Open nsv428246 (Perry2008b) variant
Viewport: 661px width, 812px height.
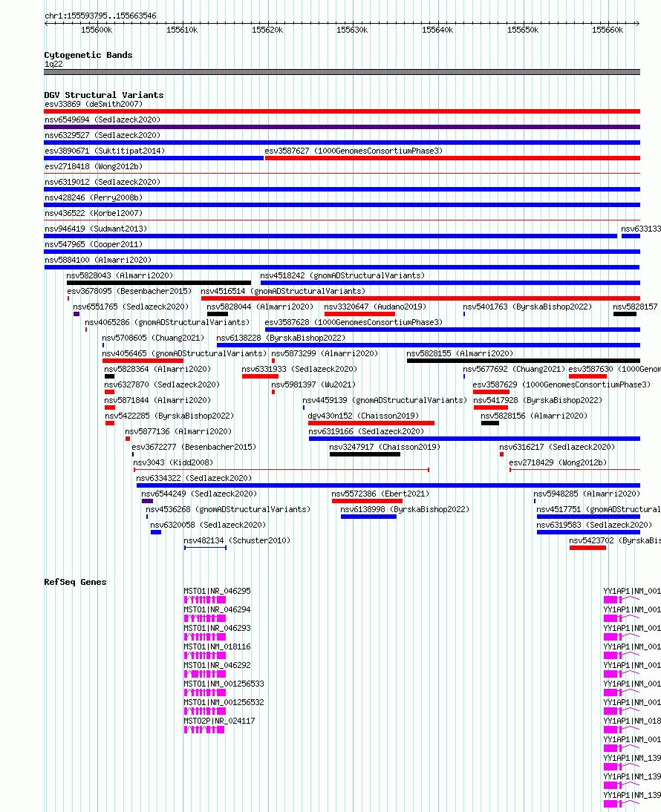(342, 205)
